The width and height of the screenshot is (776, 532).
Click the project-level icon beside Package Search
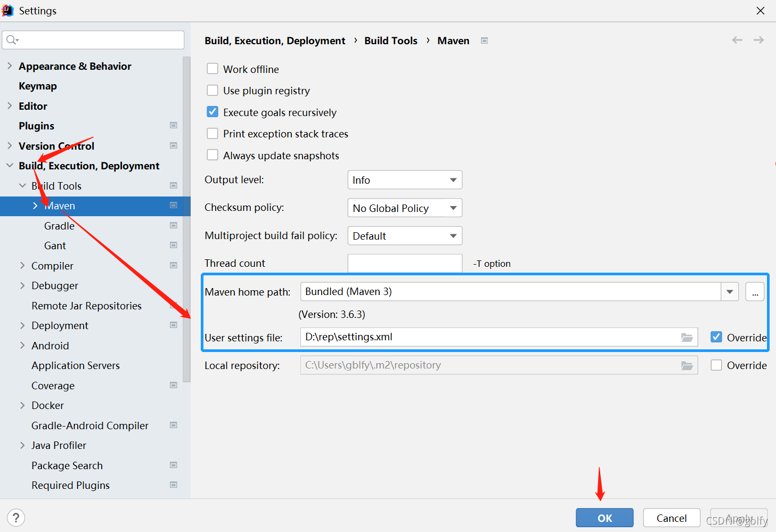(173, 465)
